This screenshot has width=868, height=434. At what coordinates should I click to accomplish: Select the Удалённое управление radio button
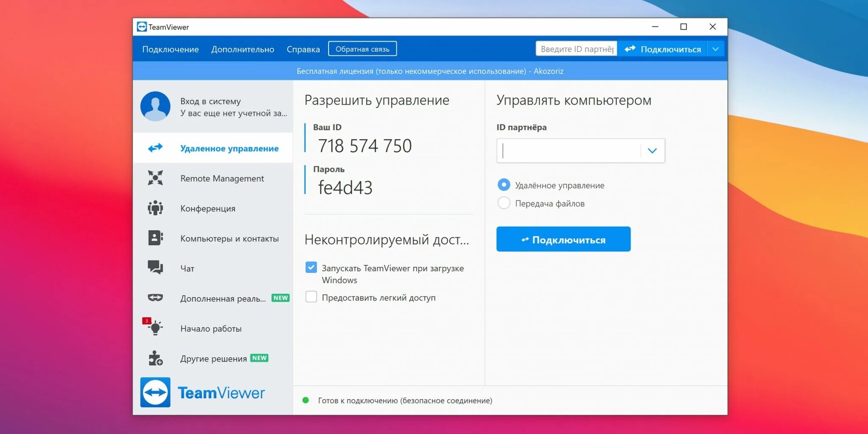click(x=504, y=185)
